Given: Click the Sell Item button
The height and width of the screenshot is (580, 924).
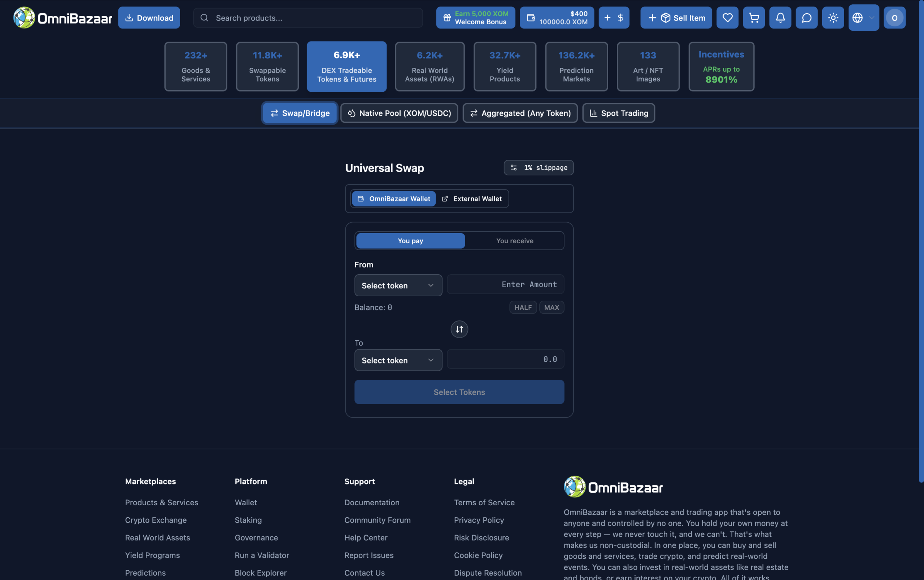Looking at the screenshot, I should (676, 18).
